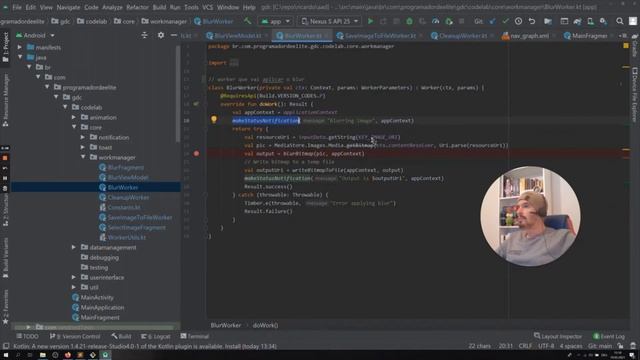Image resolution: width=640 pixels, height=360 pixels.
Task: Click the Git commit green checkmark icon
Action: (505, 21)
